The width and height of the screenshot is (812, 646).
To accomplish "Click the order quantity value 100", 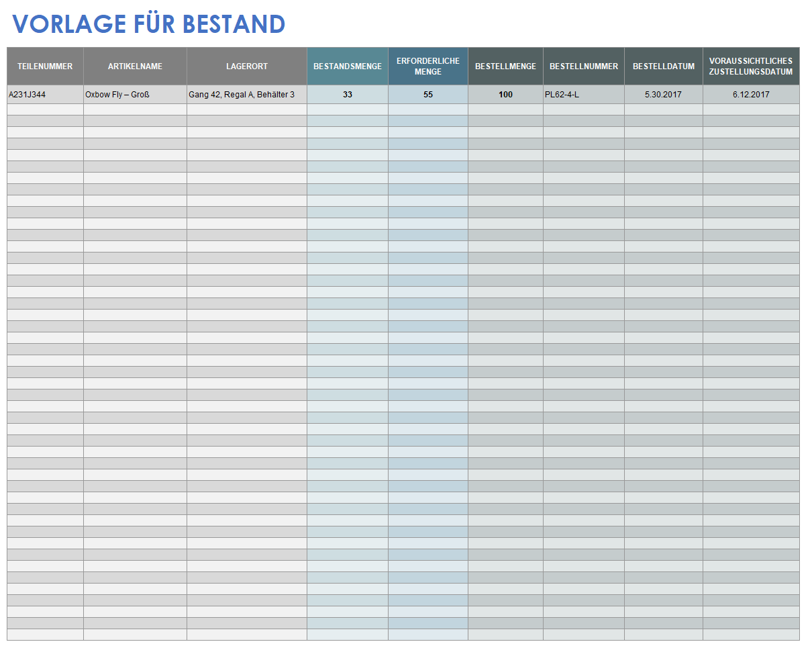I will (505, 95).
